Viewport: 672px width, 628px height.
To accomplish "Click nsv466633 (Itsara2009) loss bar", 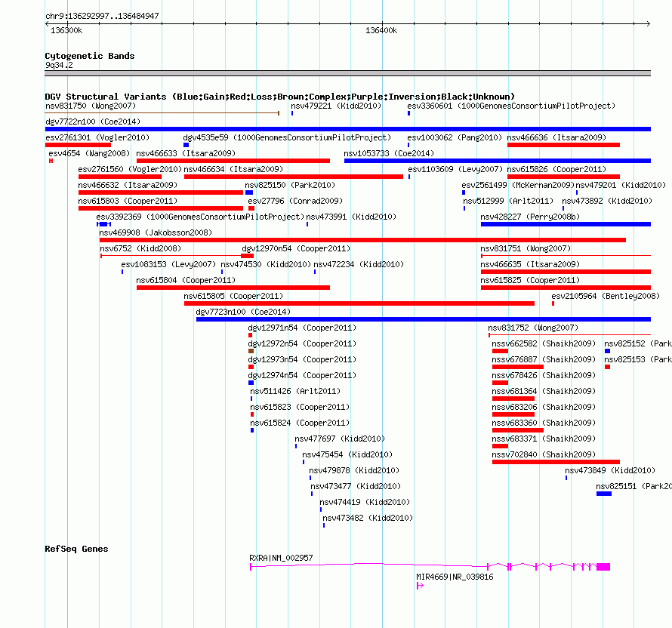I will point(233,161).
